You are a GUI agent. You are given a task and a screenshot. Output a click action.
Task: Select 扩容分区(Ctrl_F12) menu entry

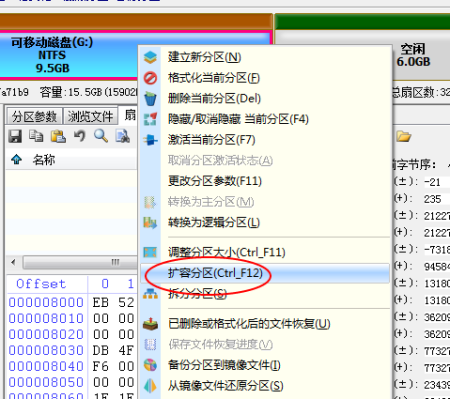[x=265, y=273]
